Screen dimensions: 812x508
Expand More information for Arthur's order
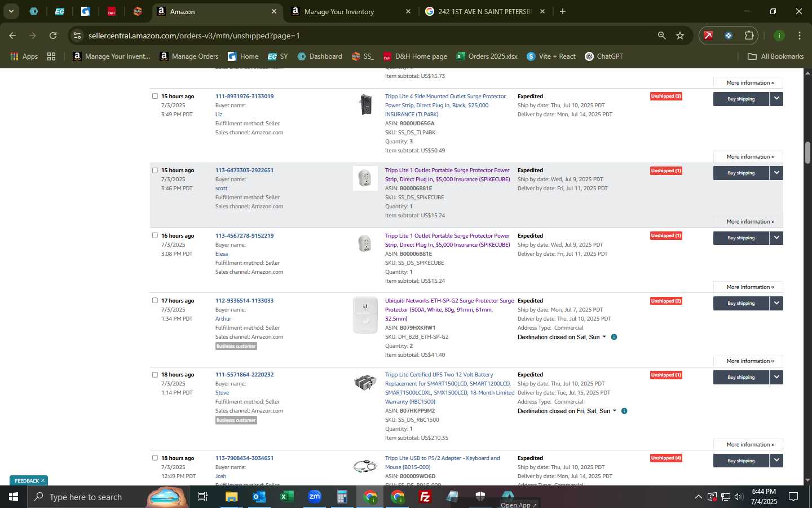tap(748, 361)
